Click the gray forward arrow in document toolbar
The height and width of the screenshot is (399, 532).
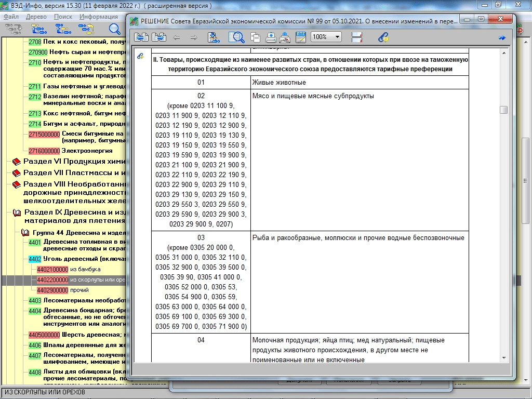pos(194,37)
